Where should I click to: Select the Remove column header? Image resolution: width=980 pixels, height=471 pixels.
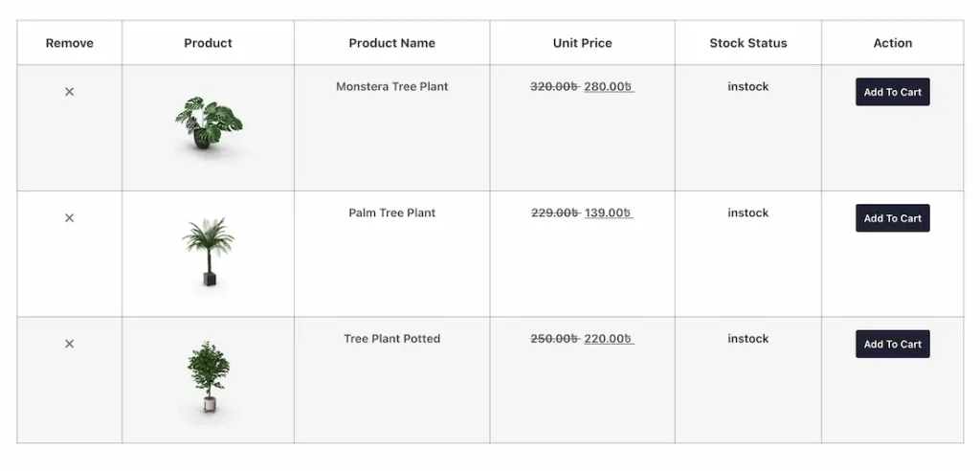(69, 43)
